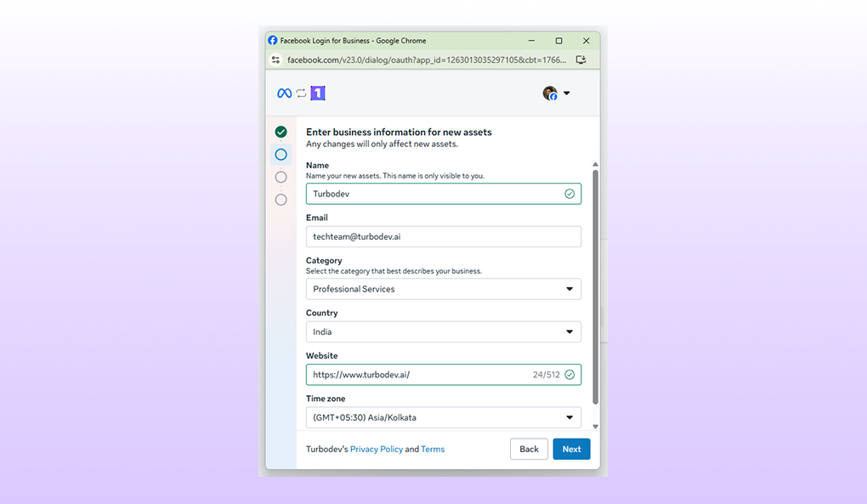Screen dimensions: 867x504
Task: Close the Facebook Login popup window
Action: click(586, 40)
